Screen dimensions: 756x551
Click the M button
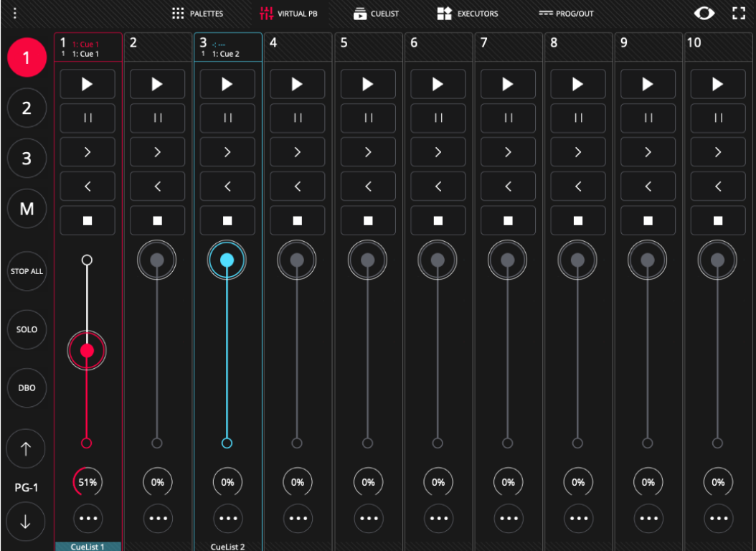(27, 209)
